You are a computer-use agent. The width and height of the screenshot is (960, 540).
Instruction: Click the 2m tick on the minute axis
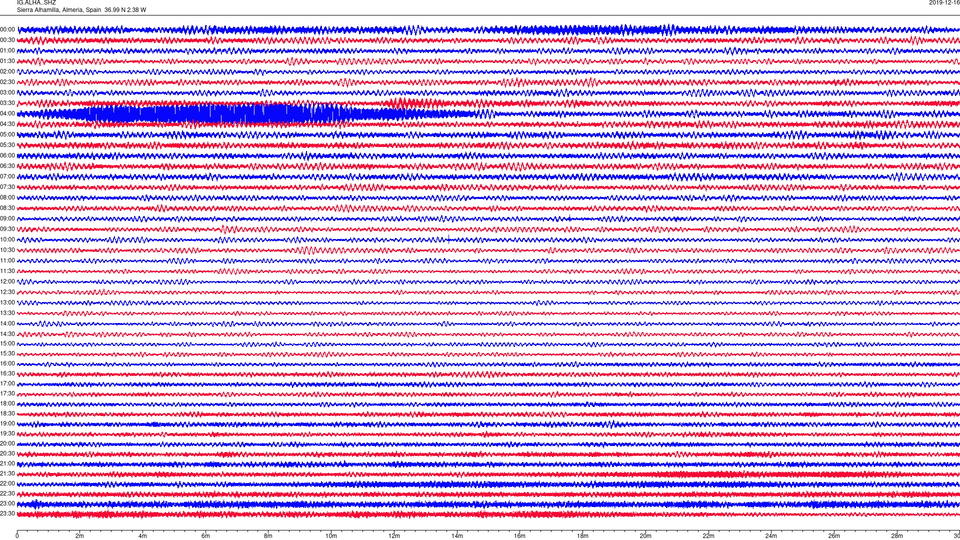tap(80, 536)
